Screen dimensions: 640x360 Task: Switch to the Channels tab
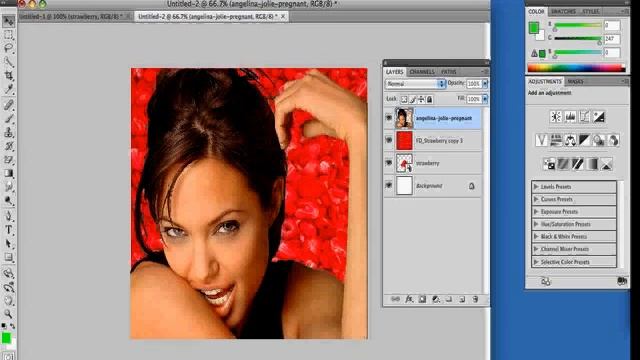[x=422, y=72]
